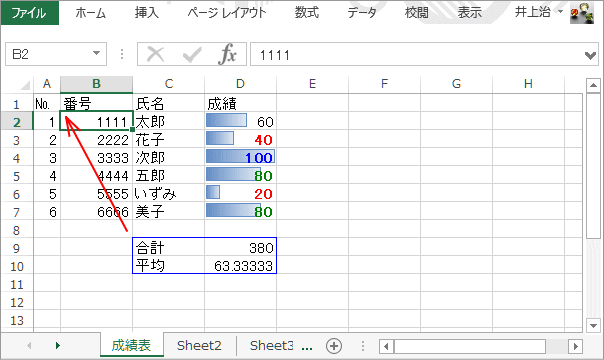Click the horizontal scrollbar thumb

470,347
